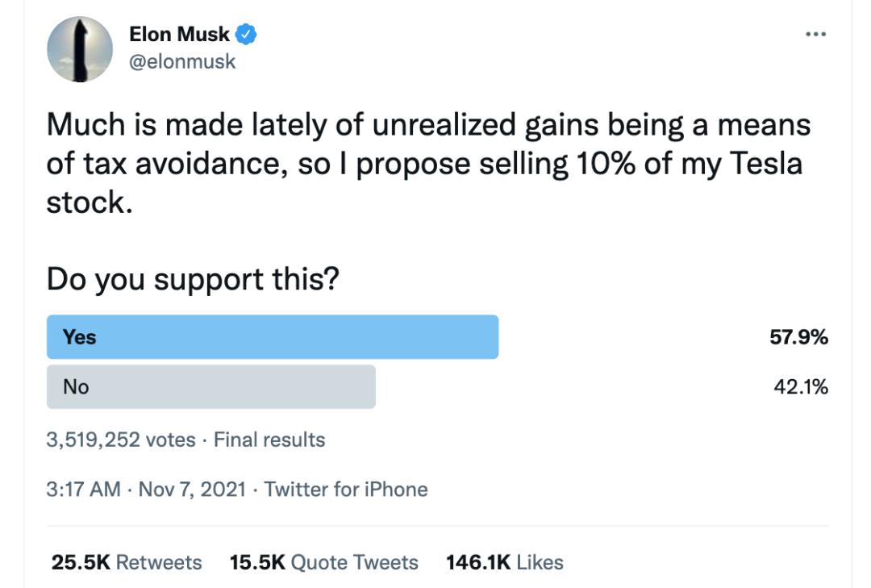View the 146.1K Likes list

pyautogui.click(x=504, y=562)
